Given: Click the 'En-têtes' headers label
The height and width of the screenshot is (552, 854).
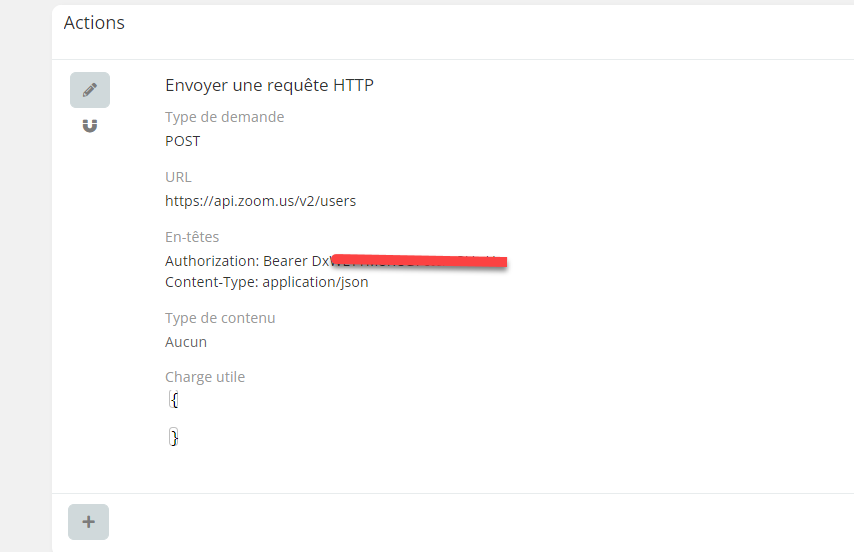Looking at the screenshot, I should point(192,237).
